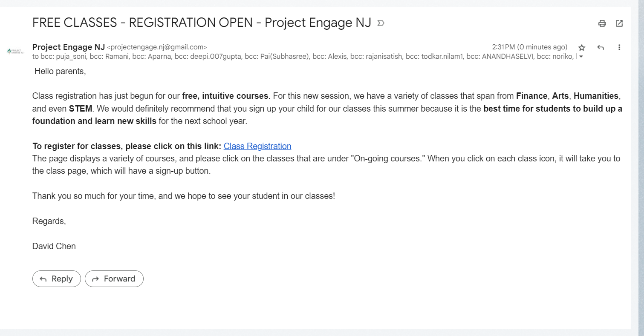Viewport: 644px width, 336px height.
Task: Click the bold word STEM in the body
Action: 80,109
